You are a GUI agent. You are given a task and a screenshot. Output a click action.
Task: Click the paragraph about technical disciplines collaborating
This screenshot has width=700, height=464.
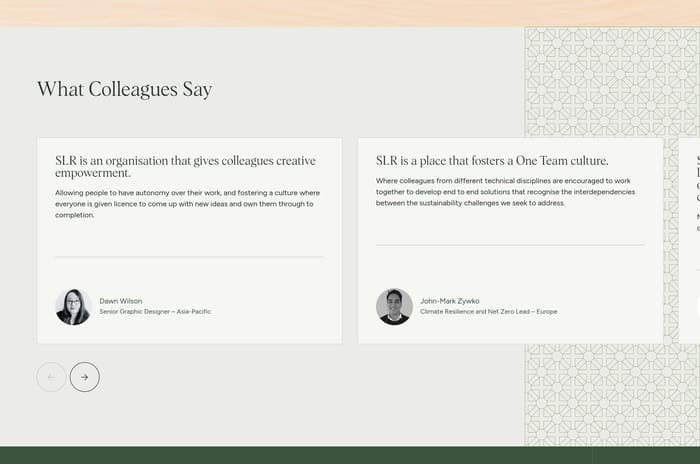505,192
